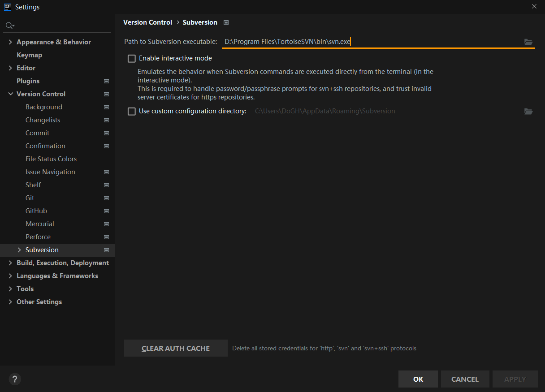Select Perforce settings
This screenshot has width=545, height=392.
[x=38, y=237]
